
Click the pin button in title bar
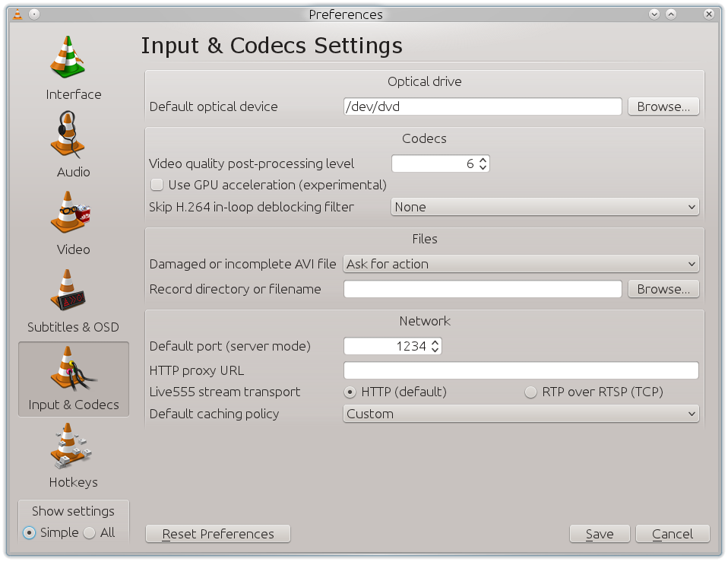(34, 14)
